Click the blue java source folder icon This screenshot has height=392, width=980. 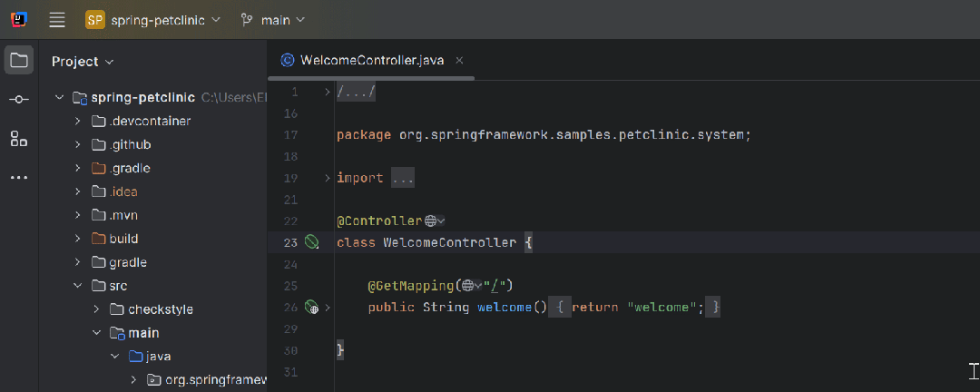[135, 357]
